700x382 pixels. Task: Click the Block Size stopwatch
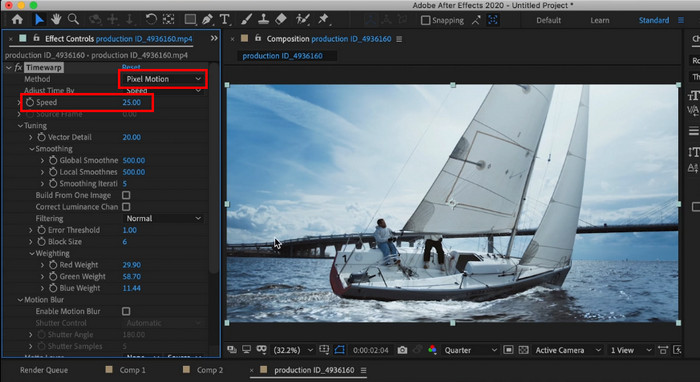[x=42, y=241]
